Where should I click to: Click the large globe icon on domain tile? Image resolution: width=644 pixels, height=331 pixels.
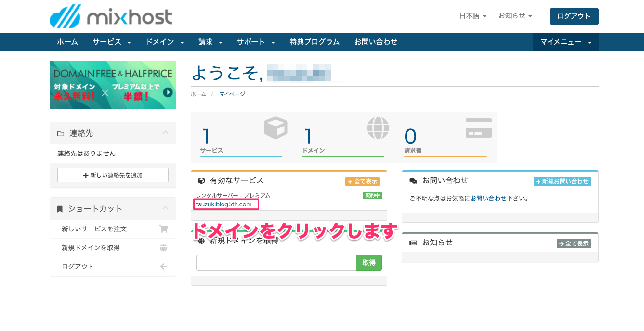click(378, 128)
